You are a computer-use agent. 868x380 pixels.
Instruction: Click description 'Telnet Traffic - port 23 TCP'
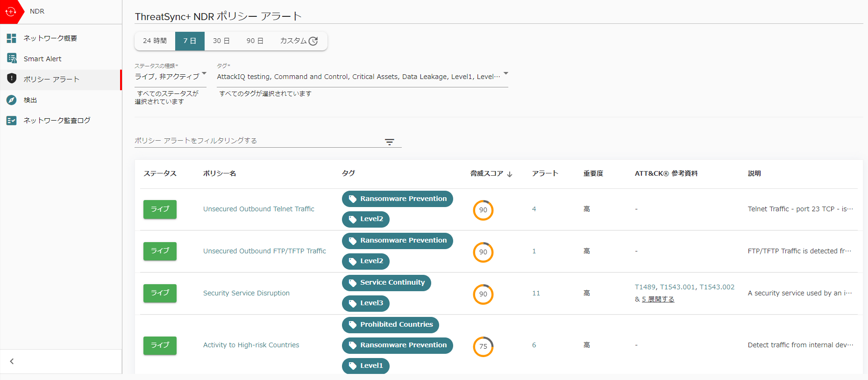800,209
